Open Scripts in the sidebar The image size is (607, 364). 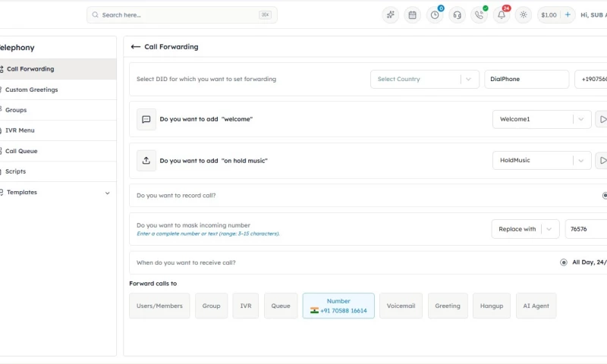[58, 171]
